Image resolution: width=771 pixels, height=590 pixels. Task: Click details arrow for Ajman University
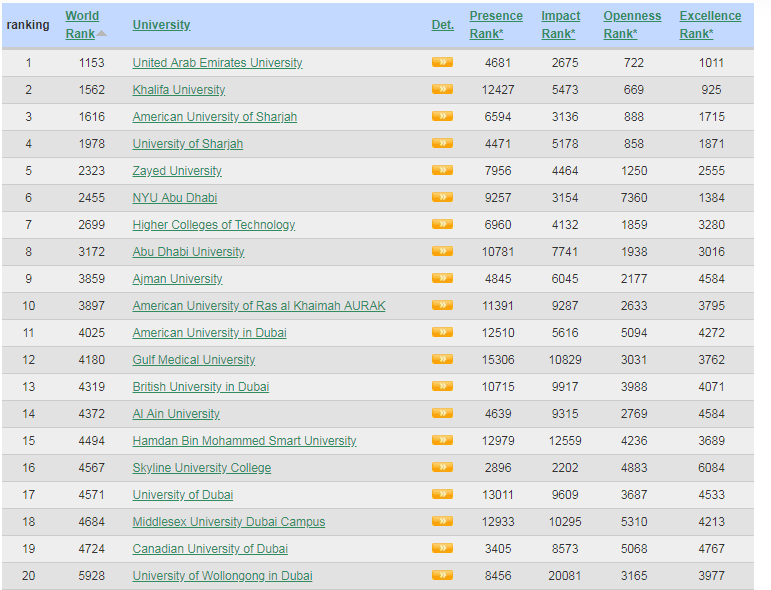(x=442, y=278)
